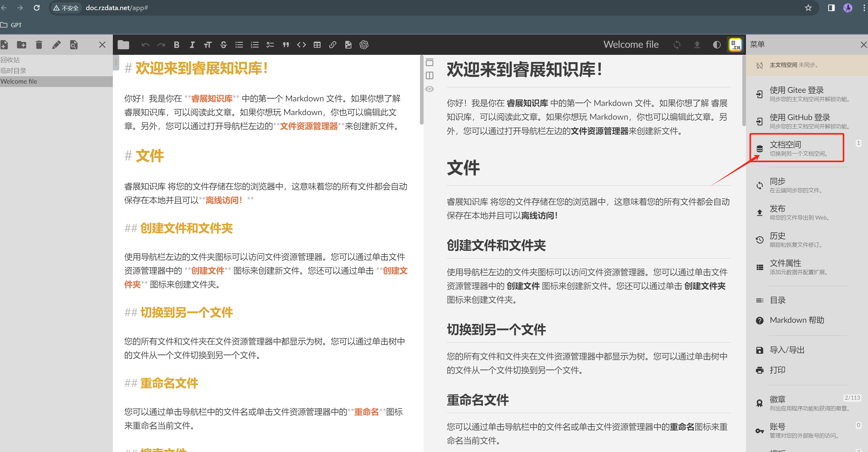
Task: Apply strikethrough formatting from the toolbar
Action: 223,44
